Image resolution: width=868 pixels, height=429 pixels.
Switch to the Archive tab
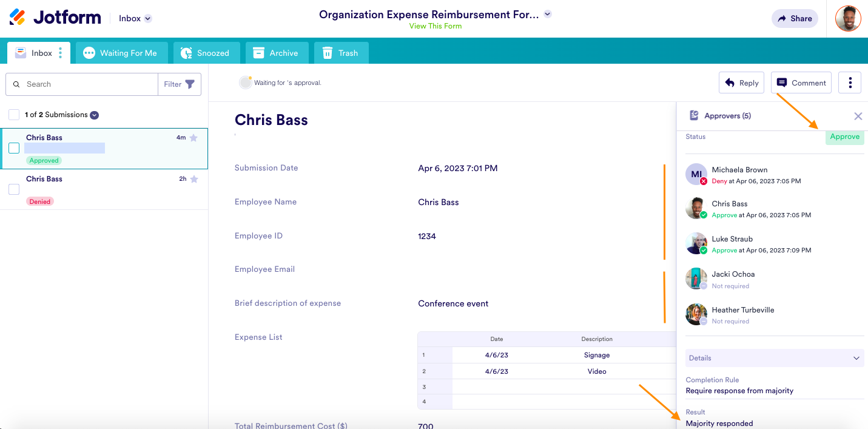point(277,53)
